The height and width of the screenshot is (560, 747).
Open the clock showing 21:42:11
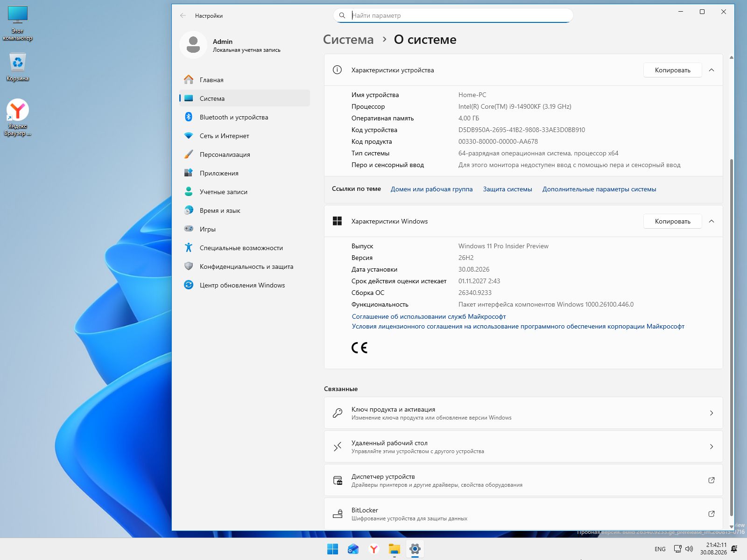click(713, 549)
